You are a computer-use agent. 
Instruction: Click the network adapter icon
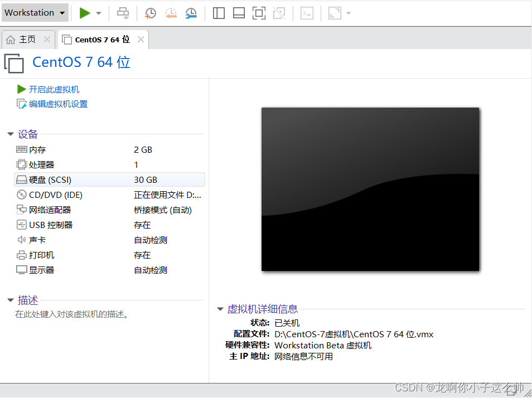[x=21, y=210]
